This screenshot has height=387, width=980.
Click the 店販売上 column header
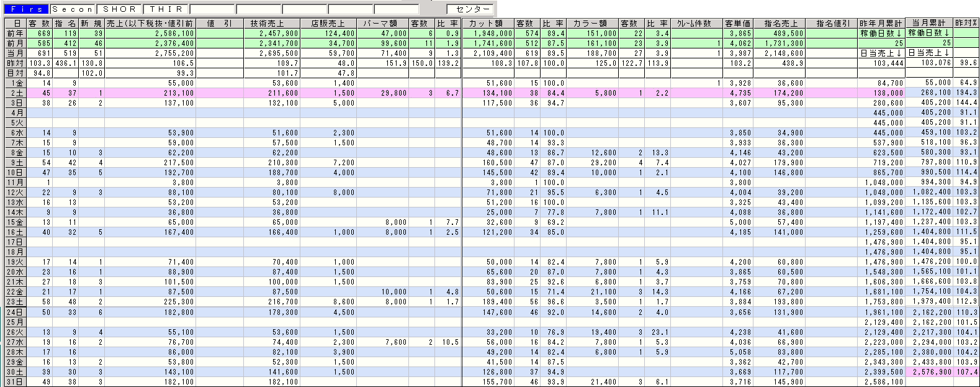pyautogui.click(x=328, y=24)
